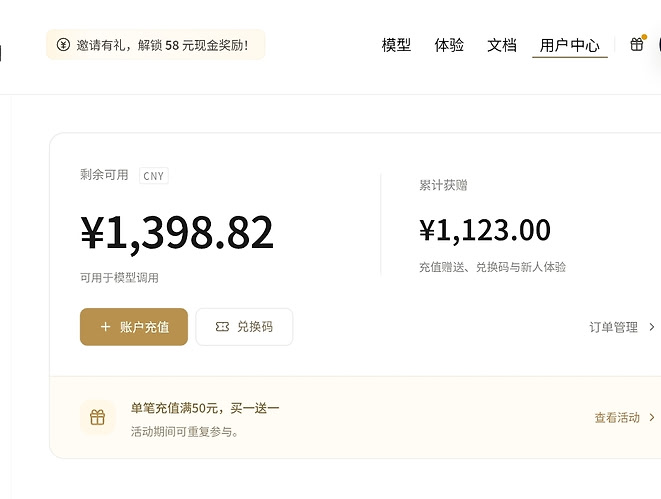
Task: Click the gift icon in top navigation
Action: point(637,44)
